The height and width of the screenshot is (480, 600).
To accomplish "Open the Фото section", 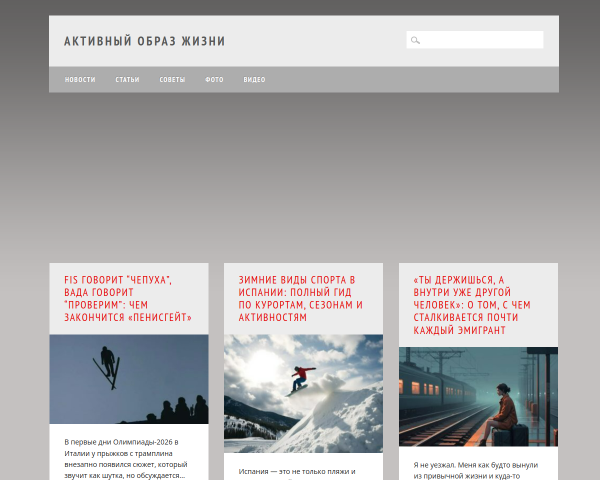I will point(214,80).
